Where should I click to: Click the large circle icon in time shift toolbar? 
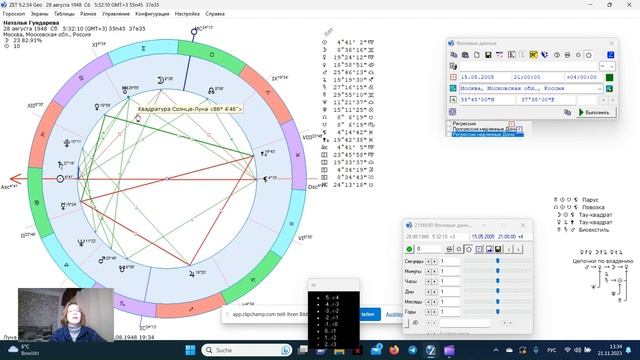point(469,249)
